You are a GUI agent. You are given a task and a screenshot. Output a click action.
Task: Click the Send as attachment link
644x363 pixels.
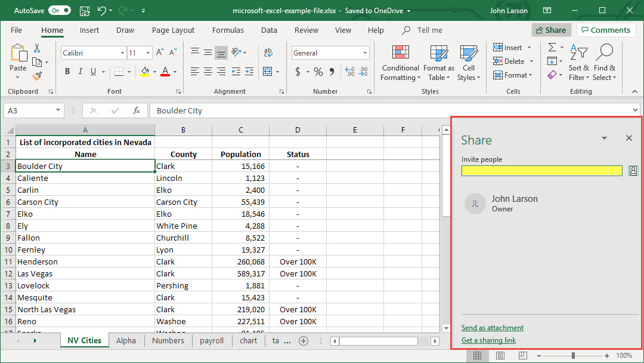pyautogui.click(x=492, y=328)
